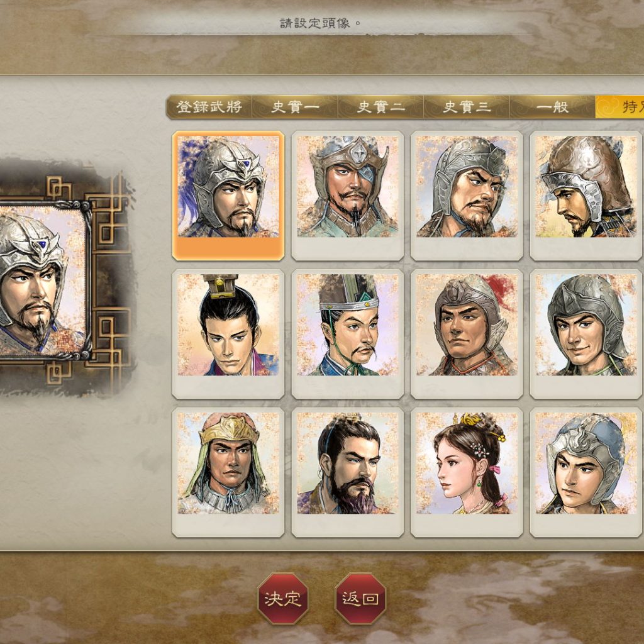Screen dimensions: 644x644
Task: Select the bearded man with purple-tipped beard
Action: point(347,472)
